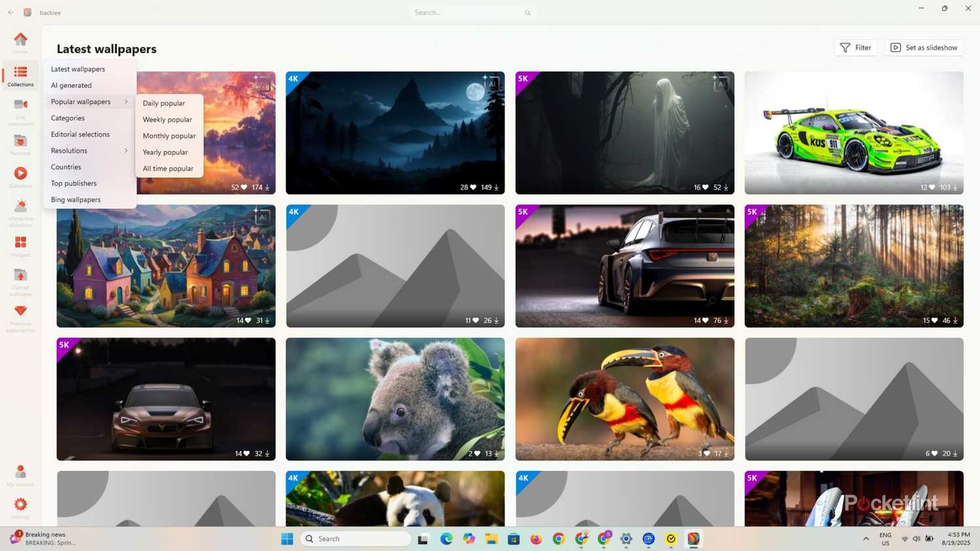Expand the Resolutions submenu
The image size is (980, 551).
89,151
